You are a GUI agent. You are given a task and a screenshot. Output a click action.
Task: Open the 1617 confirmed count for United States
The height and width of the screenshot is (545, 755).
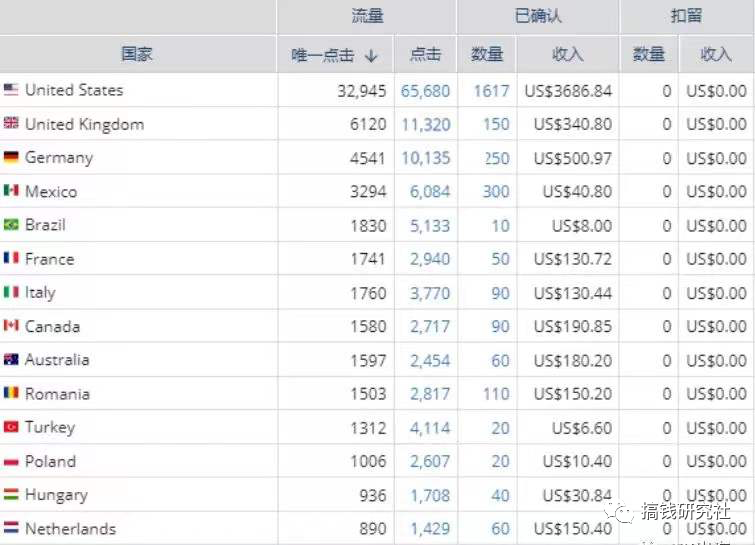pyautogui.click(x=491, y=91)
